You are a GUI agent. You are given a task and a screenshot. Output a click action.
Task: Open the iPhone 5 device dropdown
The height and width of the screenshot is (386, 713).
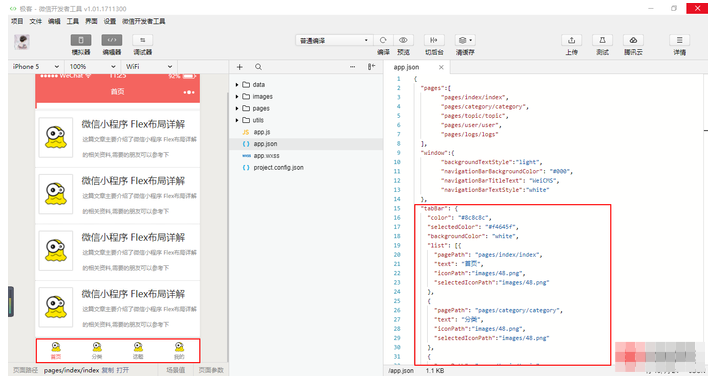(35, 66)
